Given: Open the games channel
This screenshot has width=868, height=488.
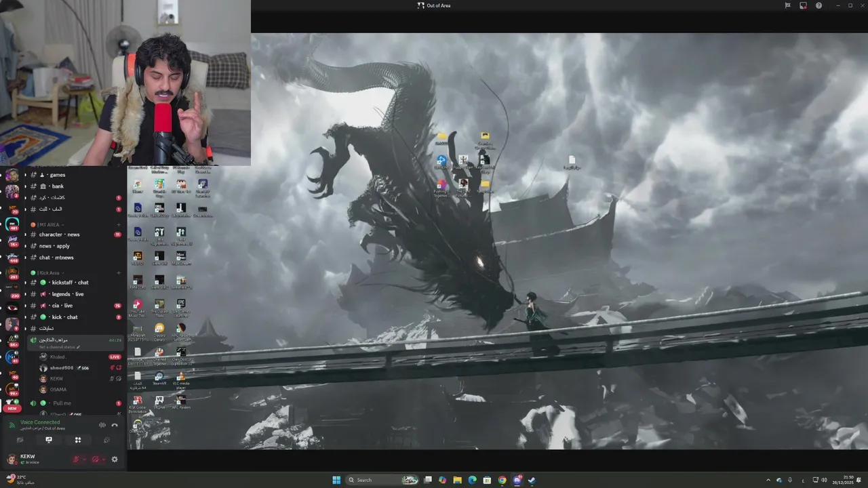Looking at the screenshot, I should pyautogui.click(x=75, y=175).
